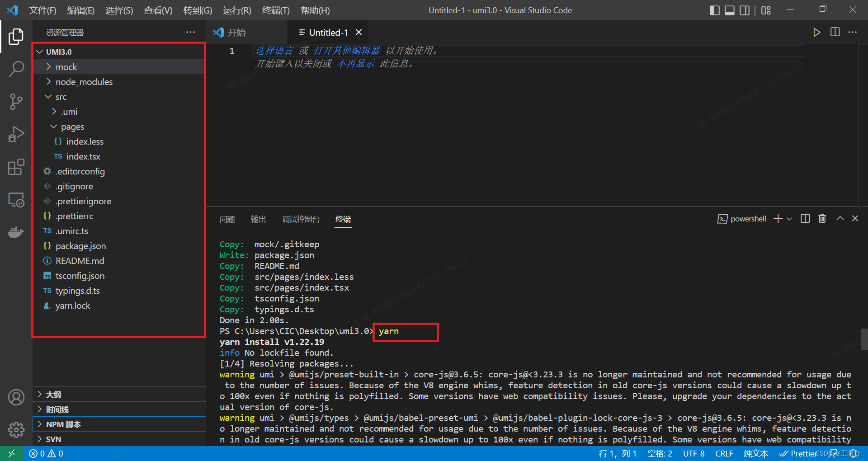Open the Search view in activity bar

16,69
